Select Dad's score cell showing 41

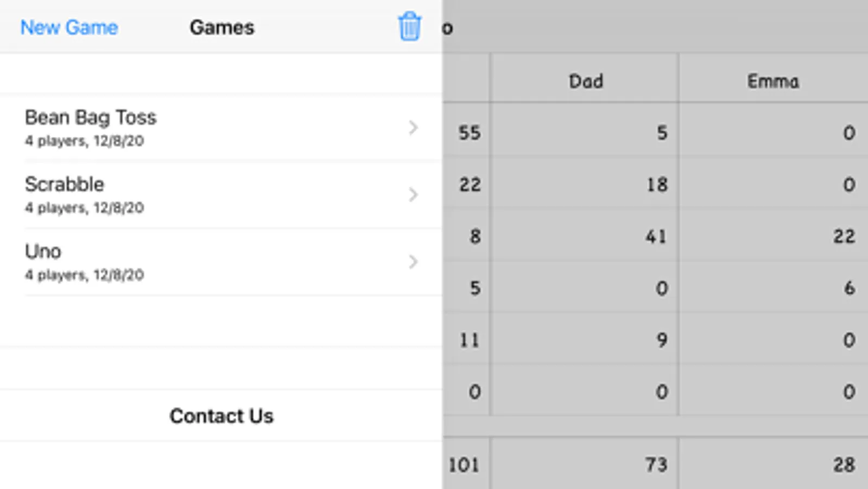click(585, 236)
